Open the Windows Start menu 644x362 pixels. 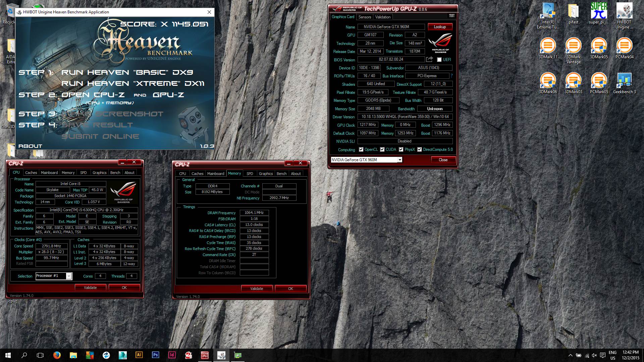coord(8,355)
